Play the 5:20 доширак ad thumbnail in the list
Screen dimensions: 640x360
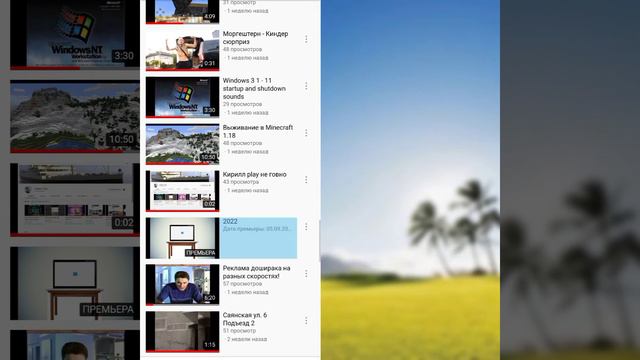(x=182, y=285)
